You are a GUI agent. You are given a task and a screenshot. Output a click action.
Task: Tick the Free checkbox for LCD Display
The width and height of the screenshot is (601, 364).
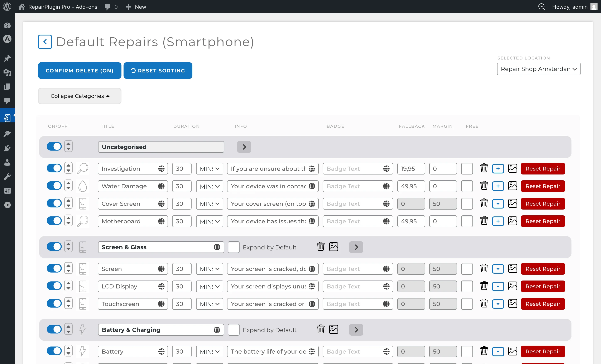(x=467, y=286)
